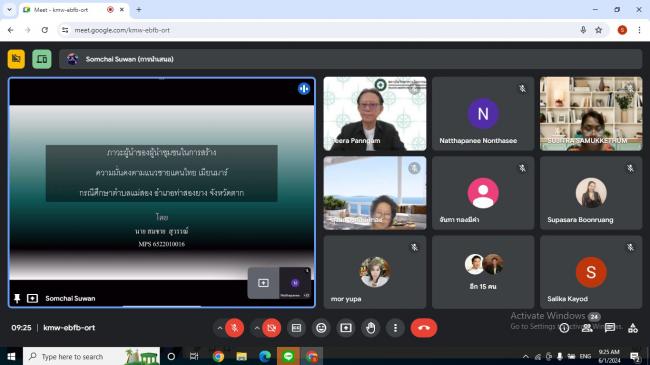The height and width of the screenshot is (365, 650).
Task: Expand audio settings chevron beside microphone
Action: (x=220, y=328)
